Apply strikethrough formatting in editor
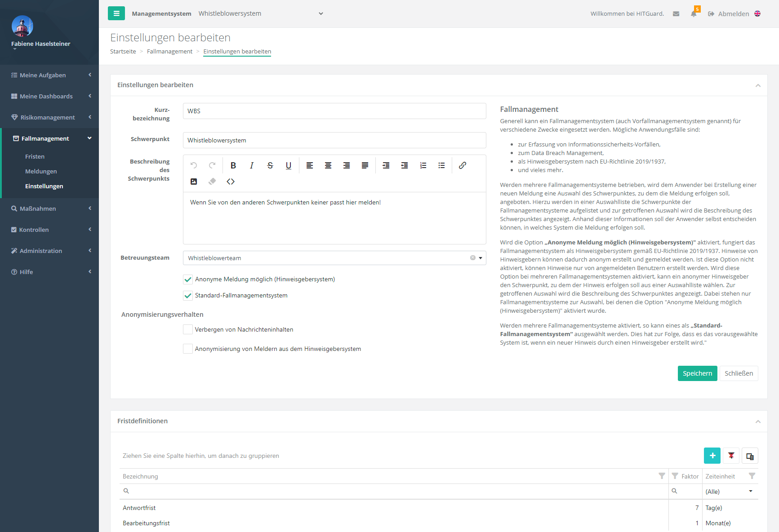 [x=270, y=165]
